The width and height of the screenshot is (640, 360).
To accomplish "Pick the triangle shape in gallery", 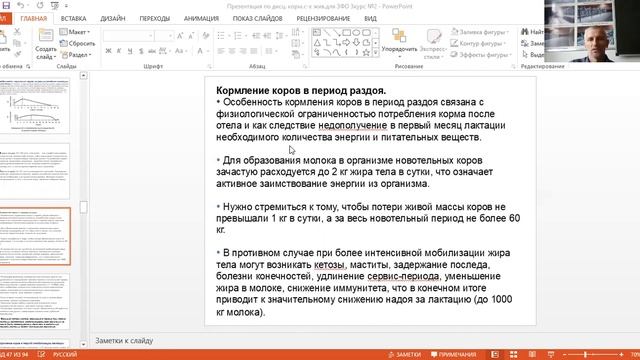I will [x=317, y=42].
